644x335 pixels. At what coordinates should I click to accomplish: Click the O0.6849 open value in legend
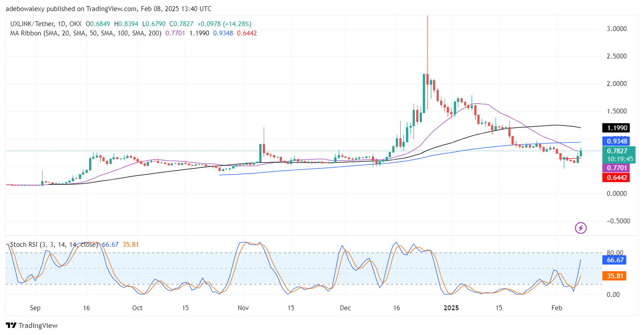(98, 23)
